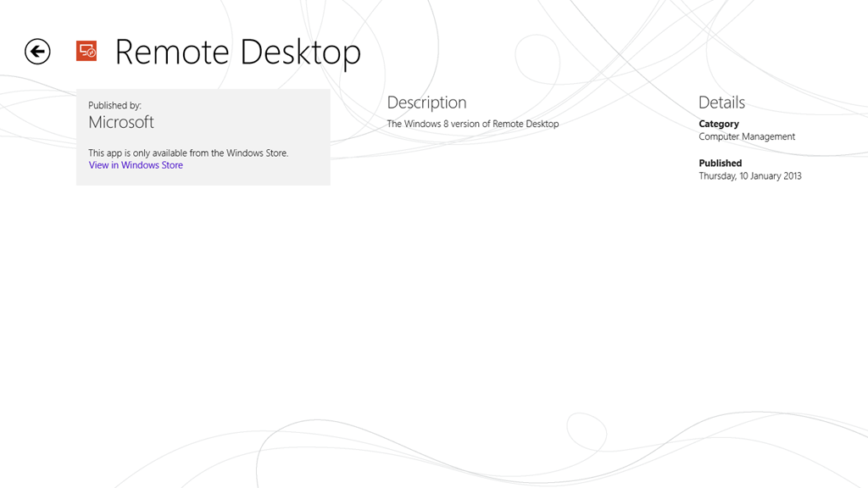Image resolution: width=868 pixels, height=488 pixels.
Task: Click the Microsoft publisher name
Action: coord(121,122)
